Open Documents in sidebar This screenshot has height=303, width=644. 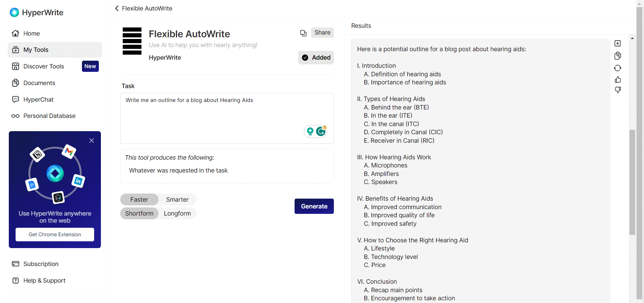pos(55,83)
